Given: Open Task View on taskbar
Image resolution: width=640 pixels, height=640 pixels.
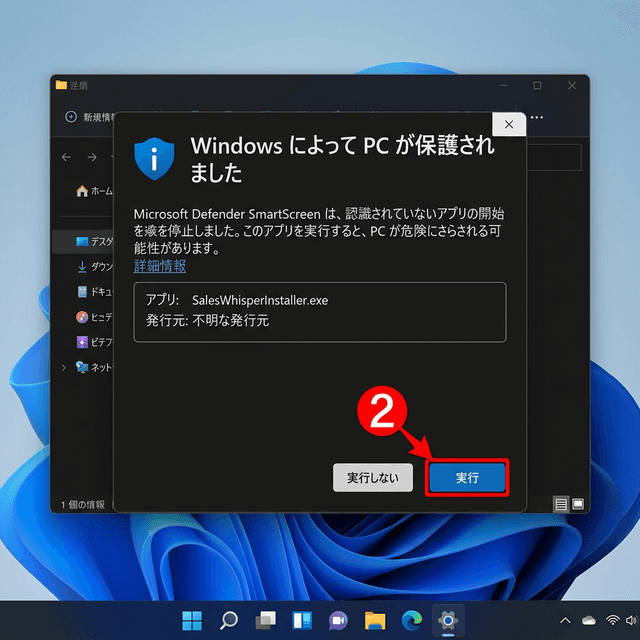Looking at the screenshot, I should pyautogui.click(x=265, y=620).
